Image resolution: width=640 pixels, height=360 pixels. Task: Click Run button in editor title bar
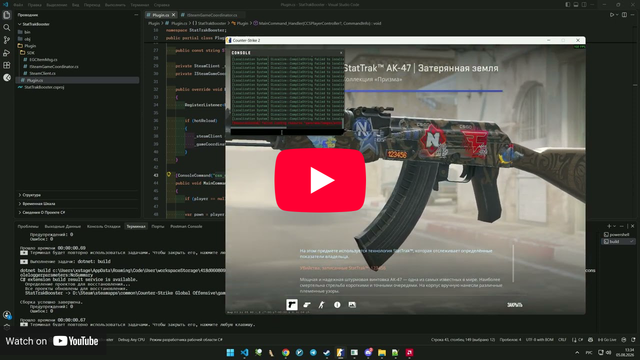click(x=611, y=15)
